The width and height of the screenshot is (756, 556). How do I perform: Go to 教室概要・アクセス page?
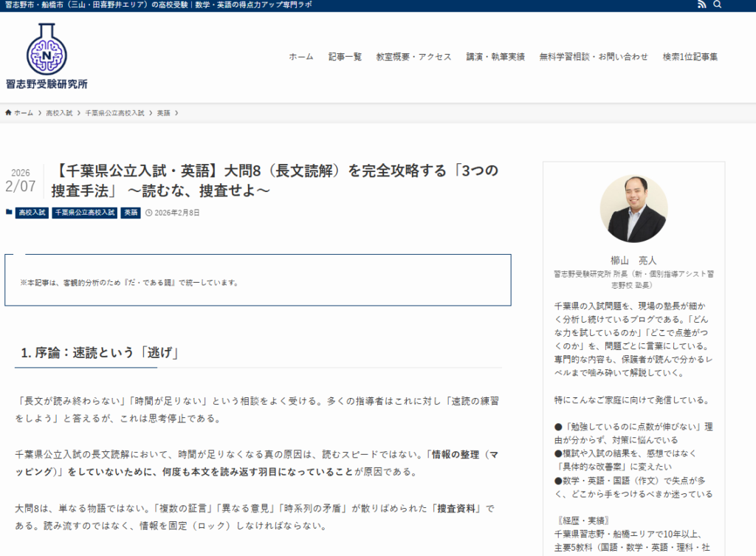(x=413, y=57)
